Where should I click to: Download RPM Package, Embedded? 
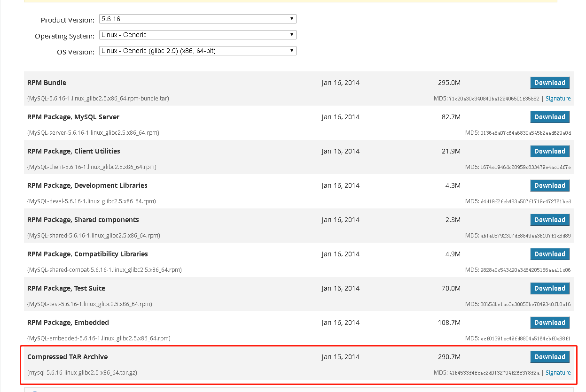pos(550,323)
